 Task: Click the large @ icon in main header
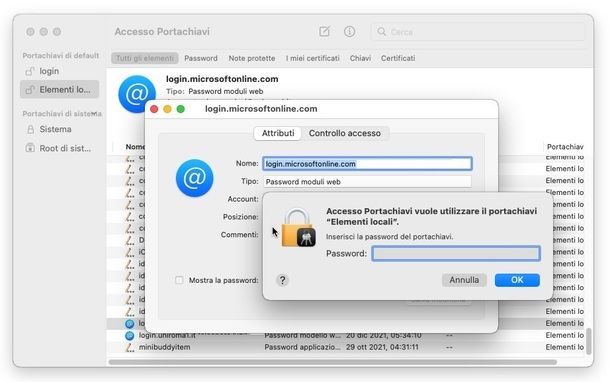(x=137, y=94)
